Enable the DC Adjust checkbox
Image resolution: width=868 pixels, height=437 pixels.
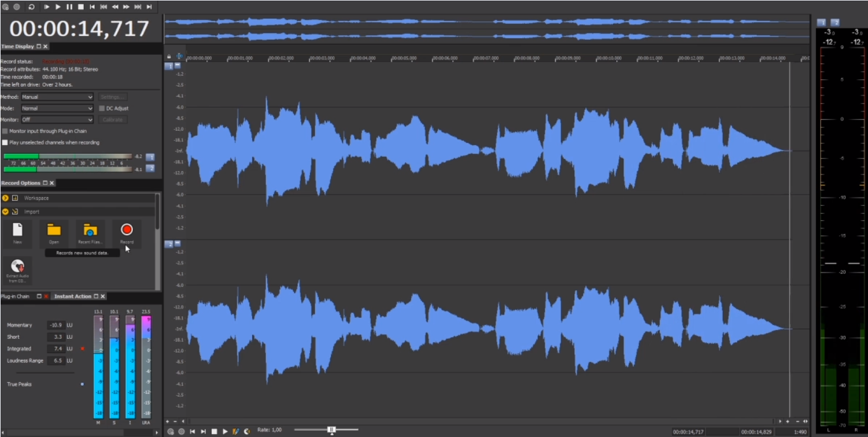[x=102, y=108]
